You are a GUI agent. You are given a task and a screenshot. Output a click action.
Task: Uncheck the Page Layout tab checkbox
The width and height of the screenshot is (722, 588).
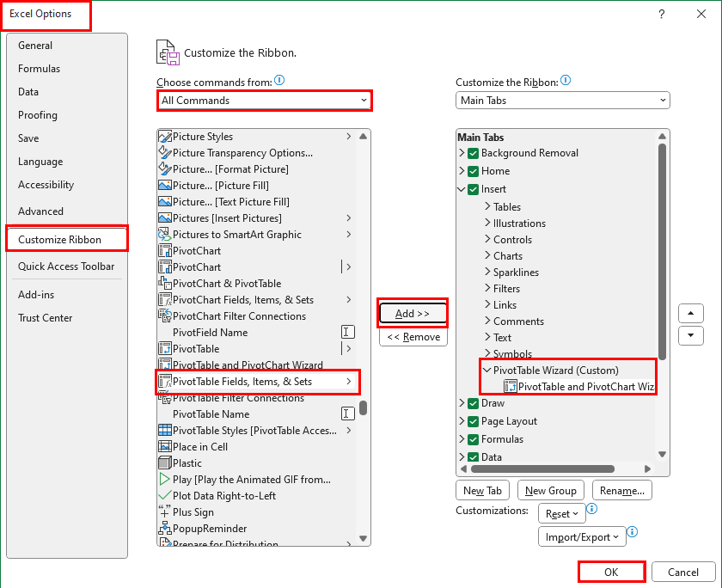point(473,421)
